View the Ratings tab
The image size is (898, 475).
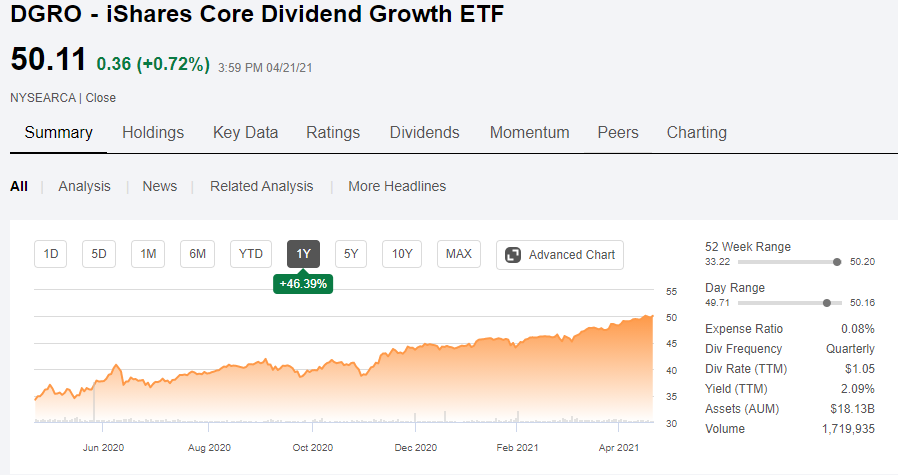pyautogui.click(x=333, y=132)
